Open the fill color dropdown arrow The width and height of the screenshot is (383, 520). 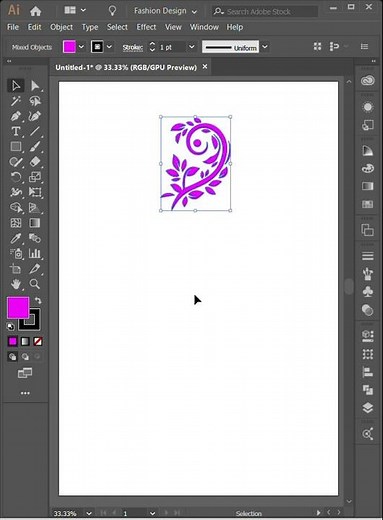click(x=81, y=47)
